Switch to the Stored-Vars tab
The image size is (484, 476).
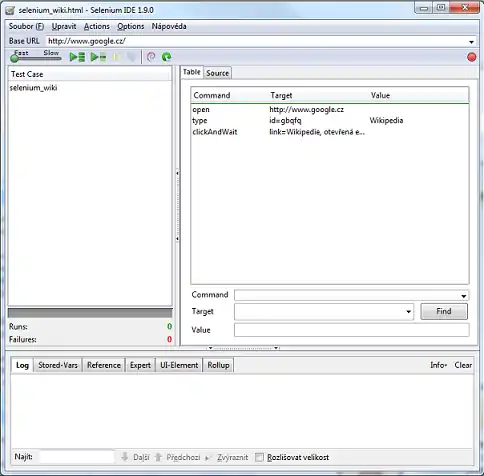[x=58, y=365]
